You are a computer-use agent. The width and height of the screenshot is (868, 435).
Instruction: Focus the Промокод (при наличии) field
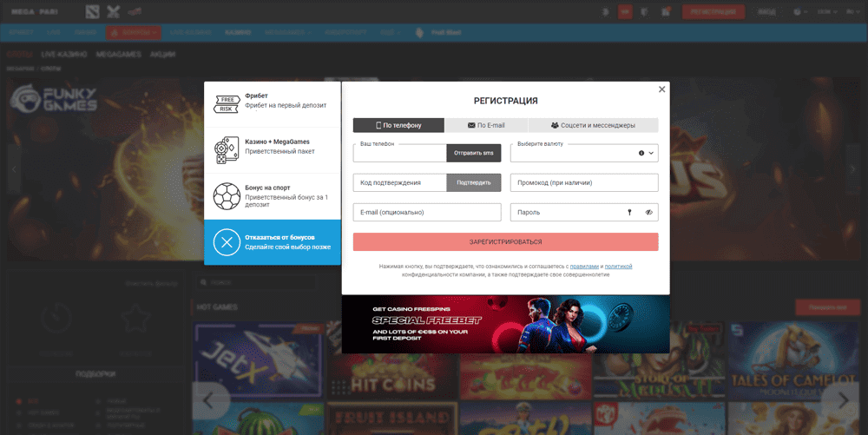[584, 182]
